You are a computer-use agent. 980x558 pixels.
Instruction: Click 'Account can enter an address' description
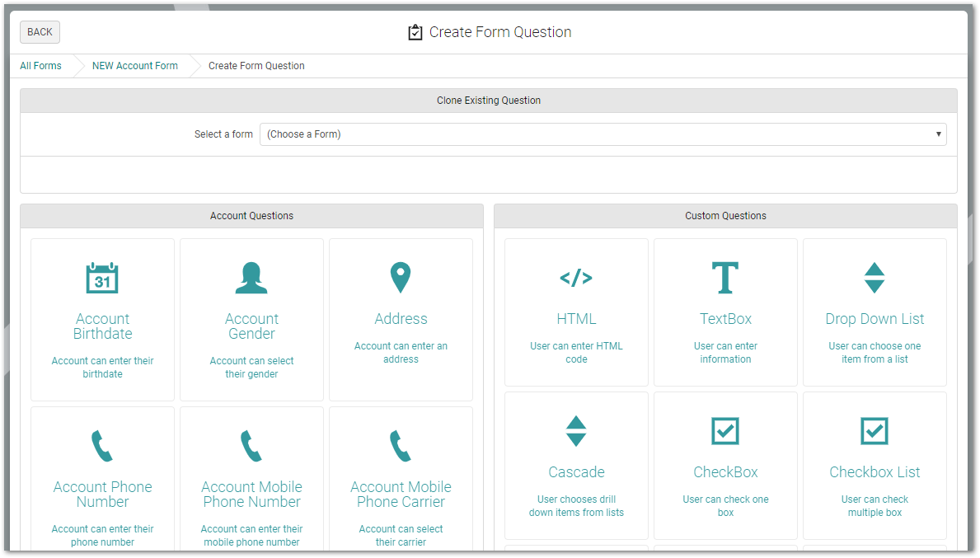[401, 353]
